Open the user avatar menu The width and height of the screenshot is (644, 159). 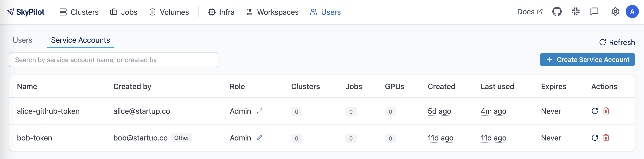coord(632,12)
